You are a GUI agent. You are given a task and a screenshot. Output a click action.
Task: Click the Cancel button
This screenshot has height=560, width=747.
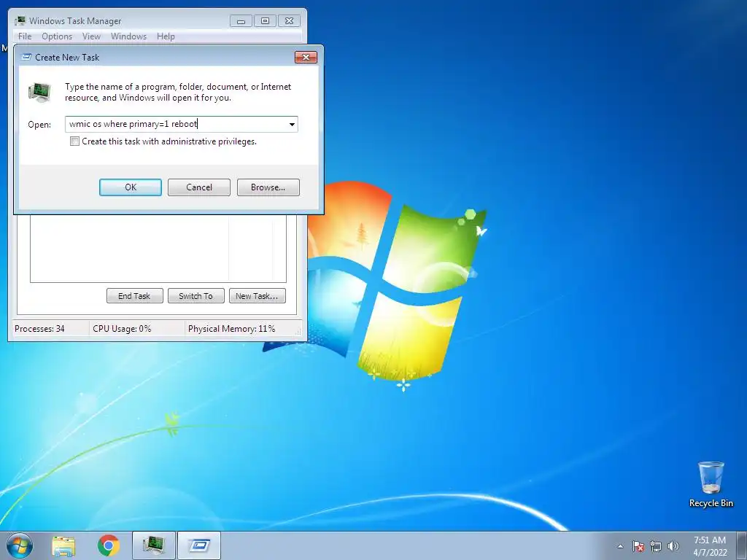pyautogui.click(x=199, y=187)
